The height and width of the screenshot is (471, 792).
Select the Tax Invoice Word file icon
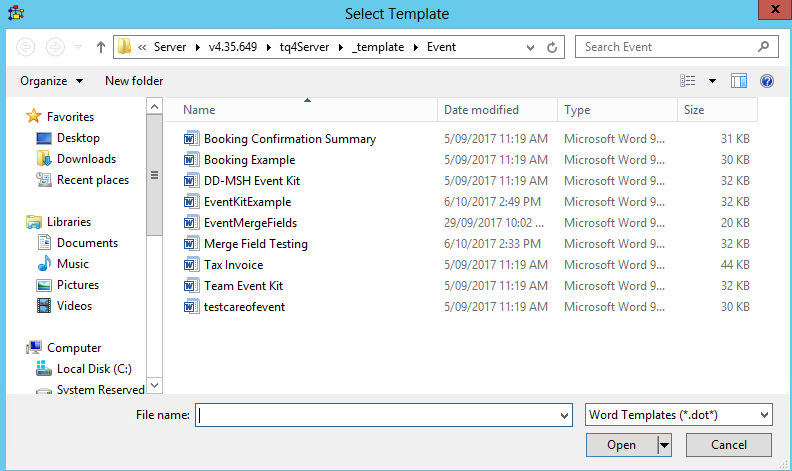click(192, 265)
